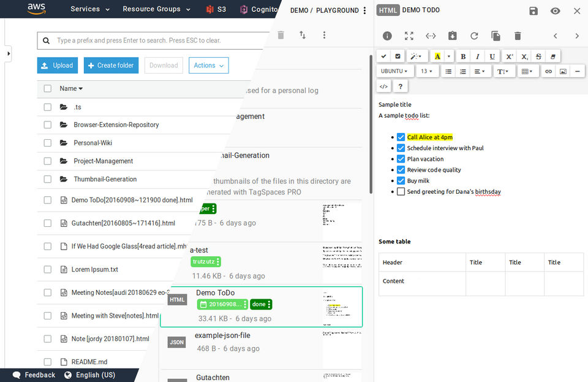The image size is (588, 382).
Task: Toggle the select-all checkbox beside Name
Action: click(48, 88)
